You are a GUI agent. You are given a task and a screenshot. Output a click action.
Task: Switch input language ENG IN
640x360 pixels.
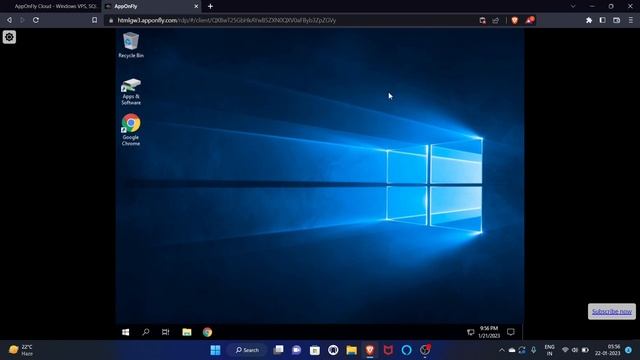pos(549,350)
